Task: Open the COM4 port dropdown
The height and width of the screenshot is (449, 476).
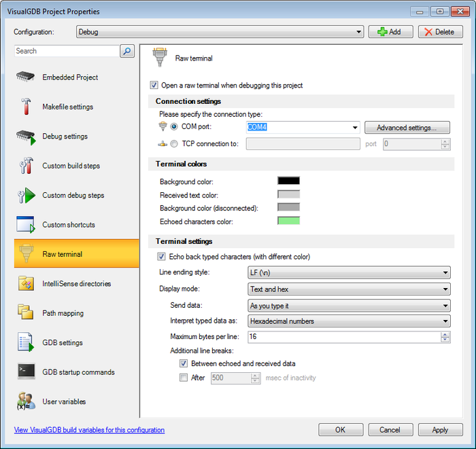Action: pyautogui.click(x=303, y=127)
